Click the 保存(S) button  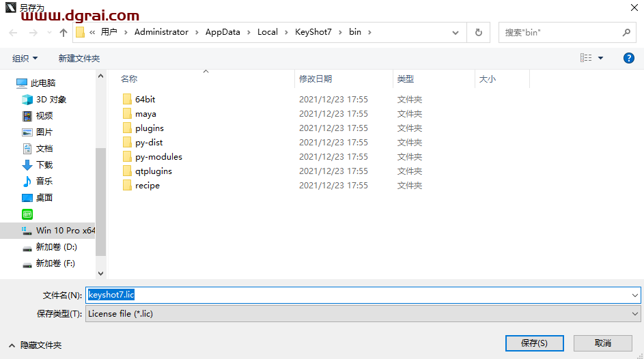pos(534,343)
